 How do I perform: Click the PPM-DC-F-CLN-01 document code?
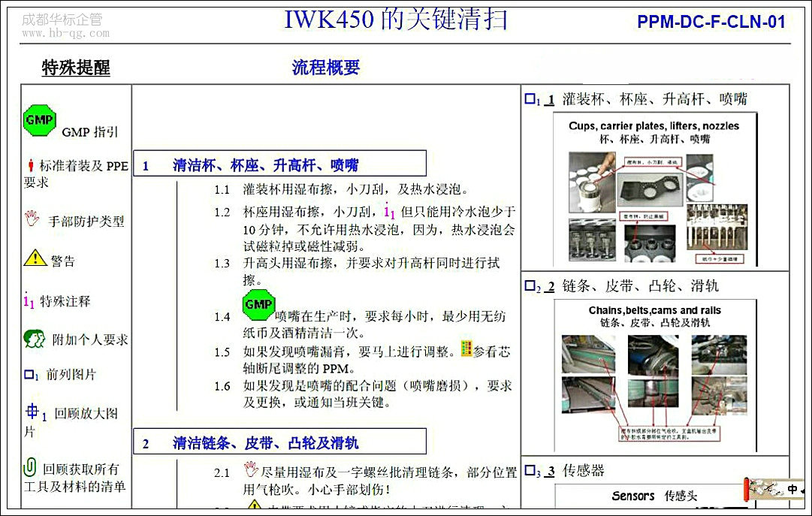pos(711,22)
